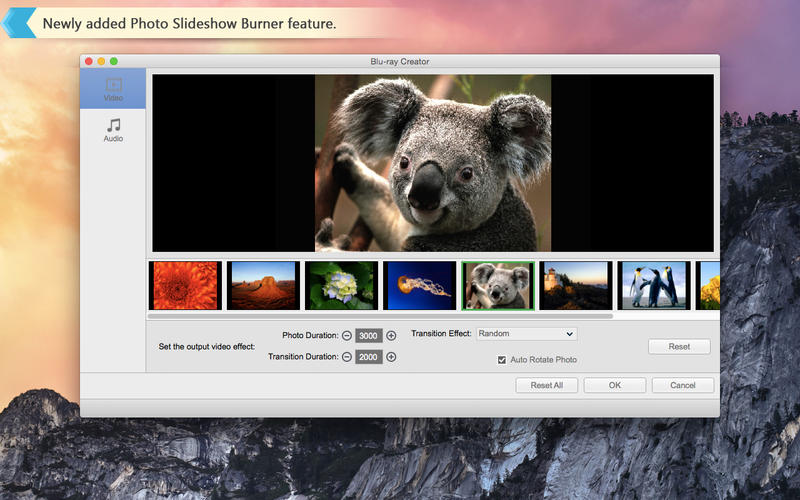This screenshot has width=800, height=500.
Task: Increase Photo Duration with plus button
Action: point(391,336)
